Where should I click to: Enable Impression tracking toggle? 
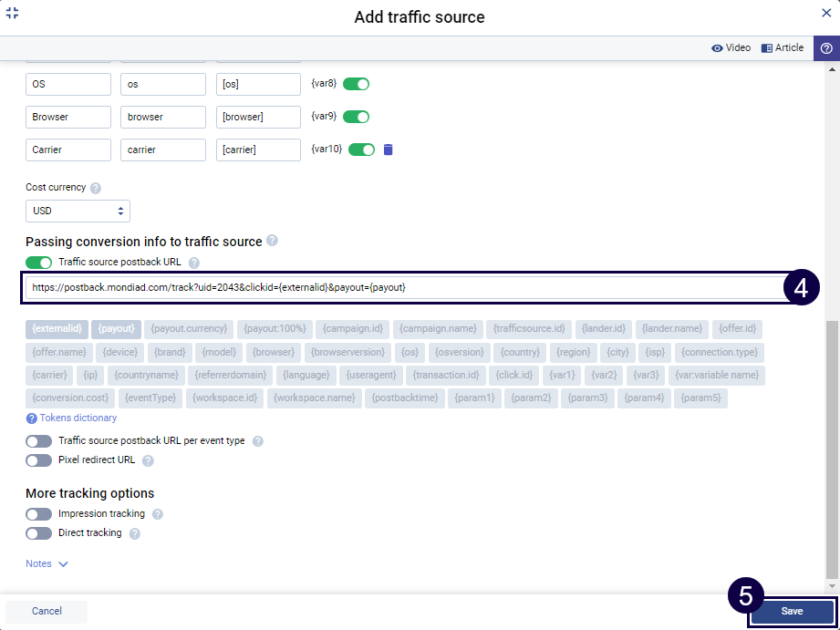38,514
